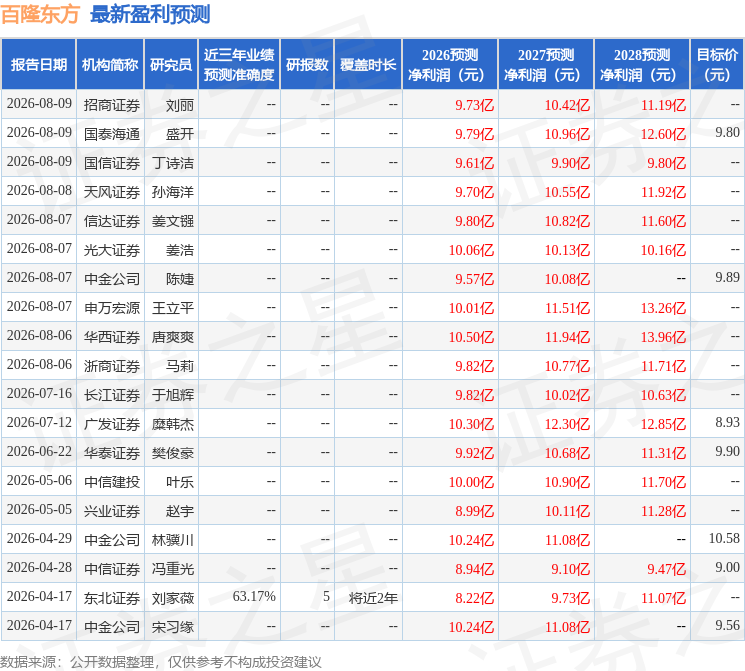Viewport: 745px width, 671px height.
Task: Click the 2026预测净利润 column header
Action: coord(450,64)
